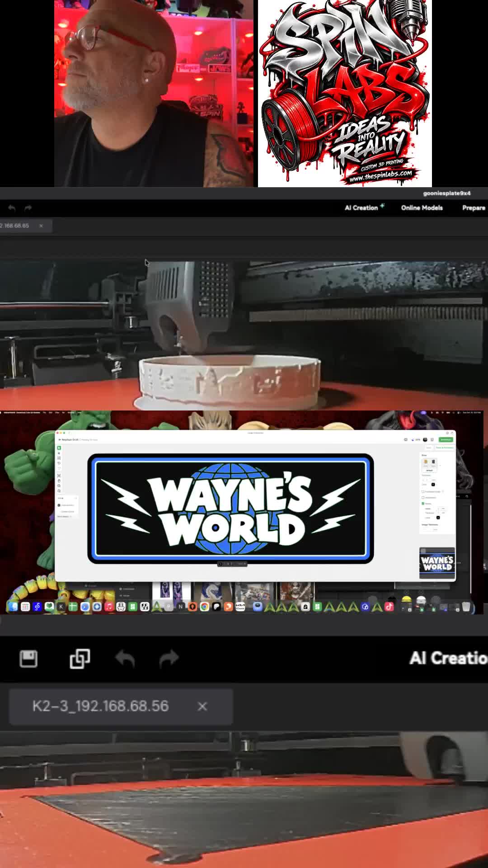Close the K2-3_192.168.68.56 tab
The width and height of the screenshot is (488, 868).
pyautogui.click(x=202, y=706)
